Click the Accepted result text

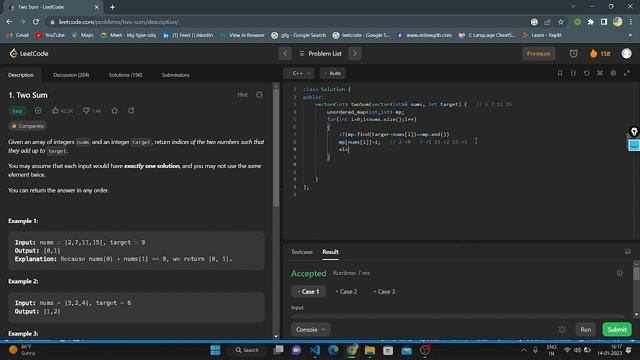pos(309,273)
